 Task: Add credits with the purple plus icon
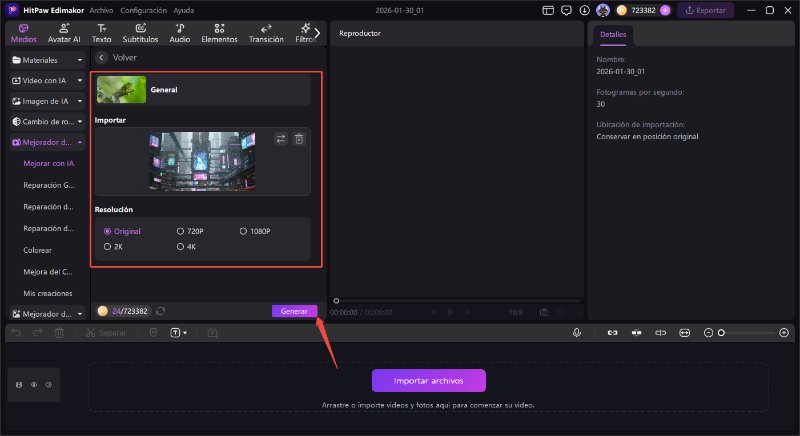pos(665,10)
